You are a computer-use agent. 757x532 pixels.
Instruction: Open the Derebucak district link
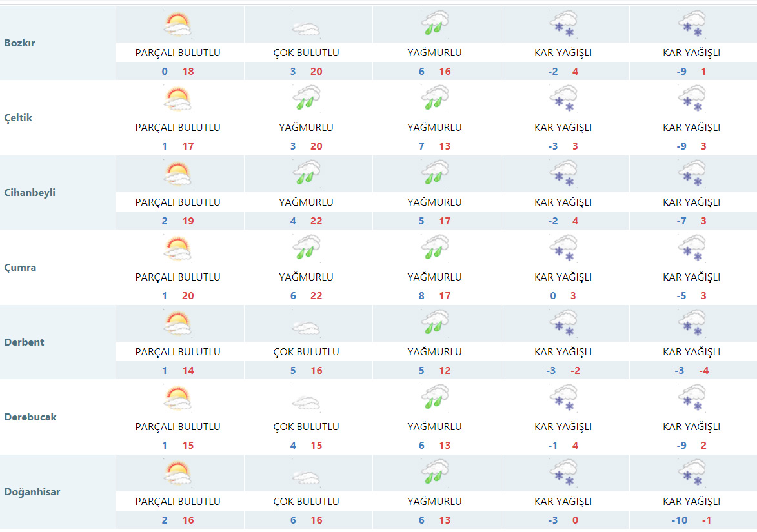30,417
